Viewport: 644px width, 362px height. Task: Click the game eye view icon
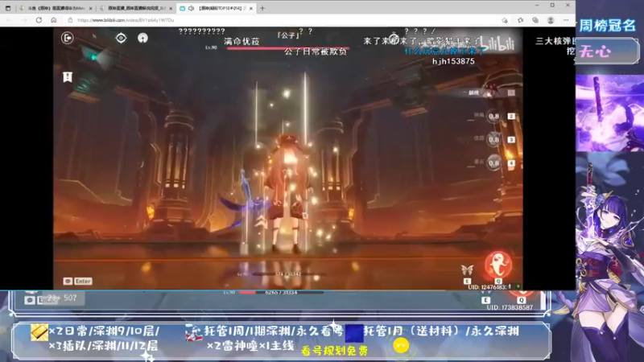(x=121, y=38)
